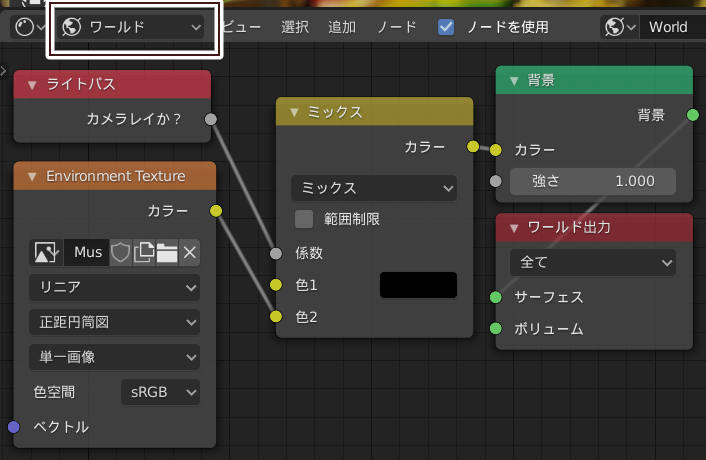Click the 背景 カラー input socket

point(495,150)
